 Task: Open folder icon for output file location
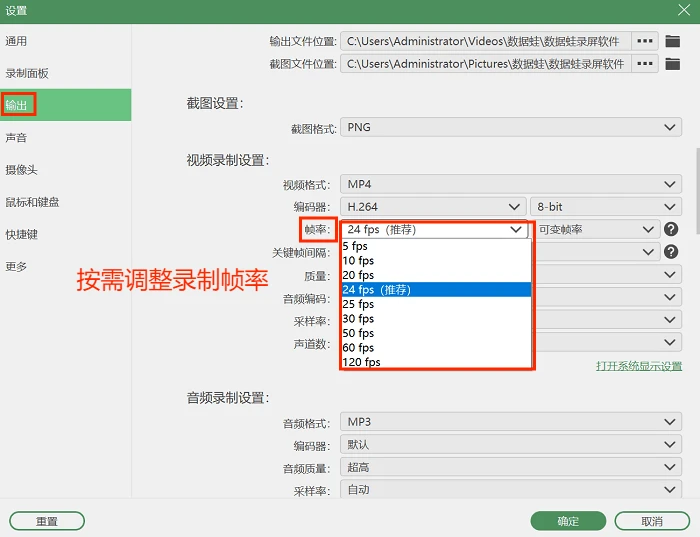pyautogui.click(x=672, y=41)
